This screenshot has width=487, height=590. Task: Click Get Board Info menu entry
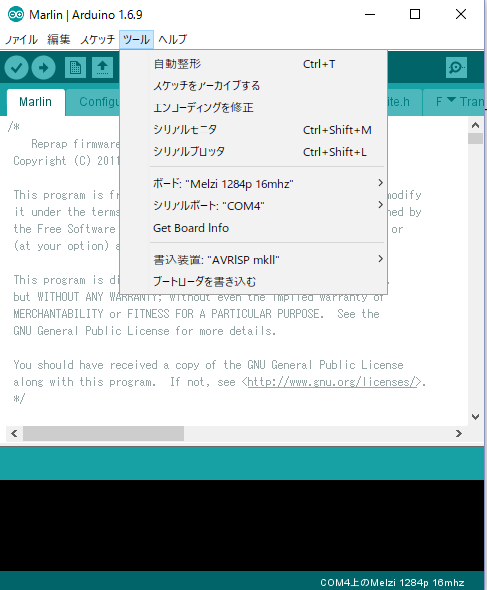pos(253,228)
